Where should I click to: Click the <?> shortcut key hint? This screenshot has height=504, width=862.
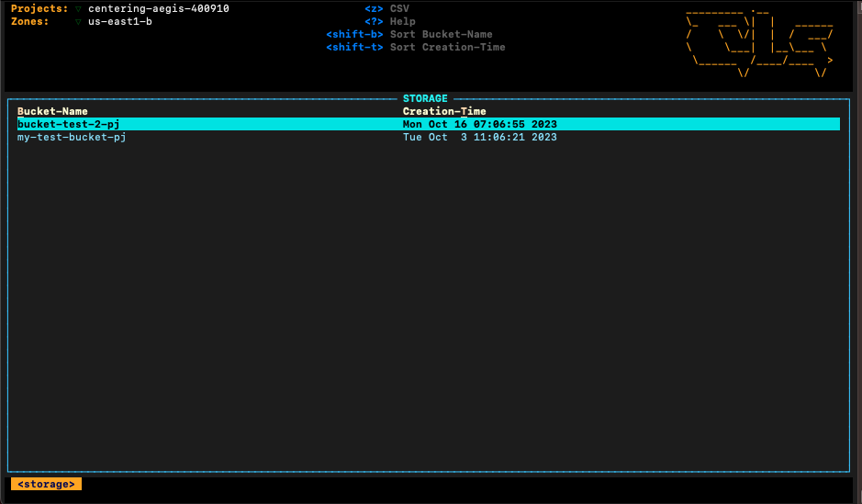click(374, 21)
